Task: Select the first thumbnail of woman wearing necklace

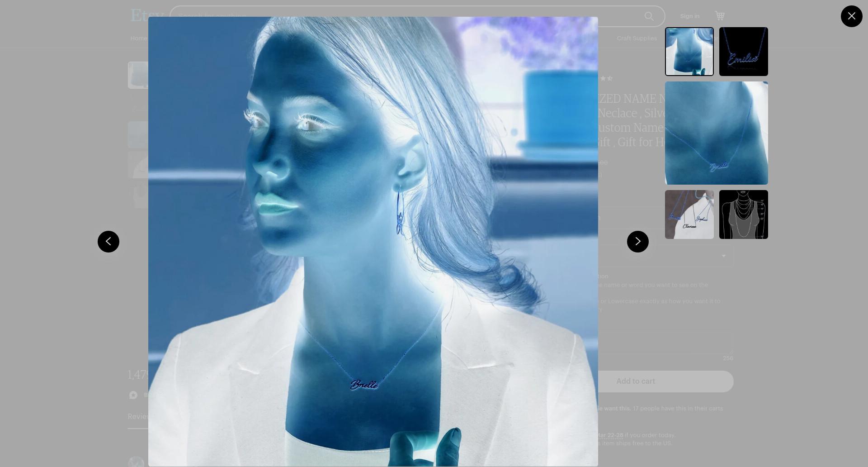Action: (689, 52)
